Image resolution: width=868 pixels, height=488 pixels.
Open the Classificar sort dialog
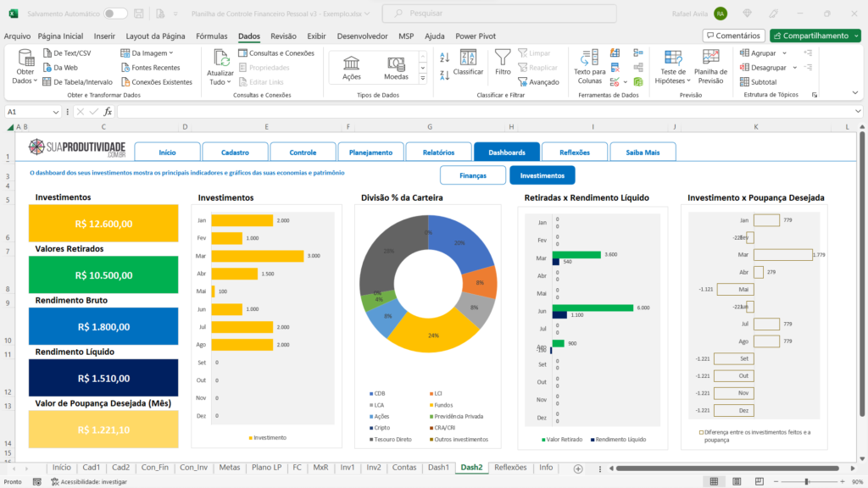coord(468,61)
